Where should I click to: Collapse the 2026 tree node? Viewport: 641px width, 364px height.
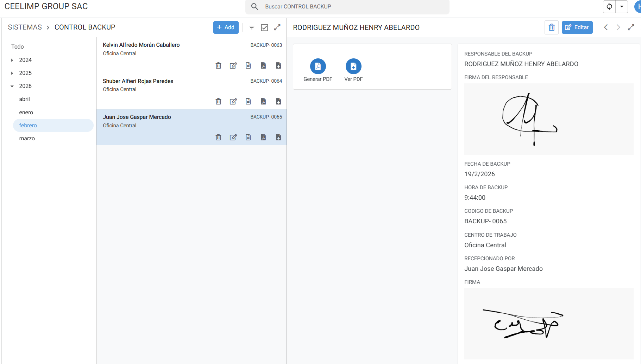click(12, 86)
